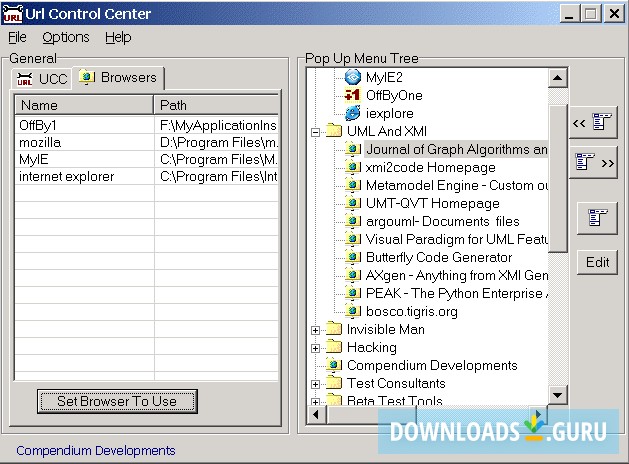
Task: Click the tree vertical scrollbar thumb
Action: (x=558, y=179)
